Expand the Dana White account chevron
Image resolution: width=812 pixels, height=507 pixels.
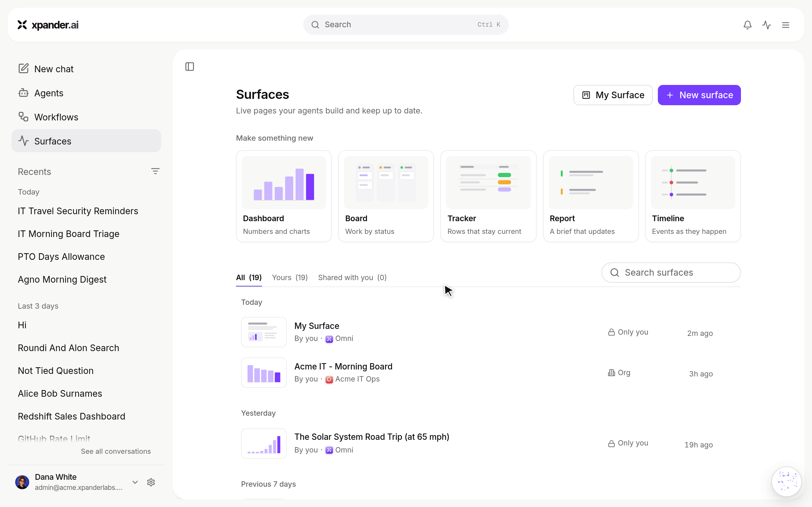pyautogui.click(x=135, y=482)
